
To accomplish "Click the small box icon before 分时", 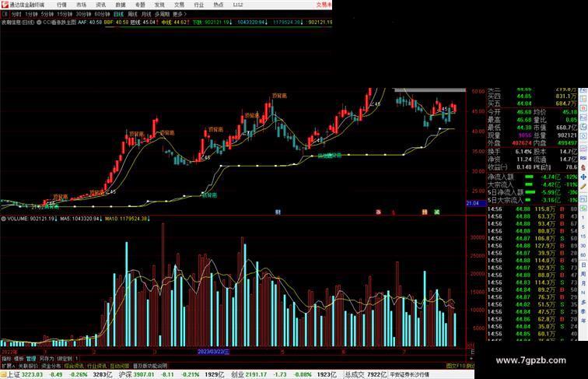I will (5, 14).
